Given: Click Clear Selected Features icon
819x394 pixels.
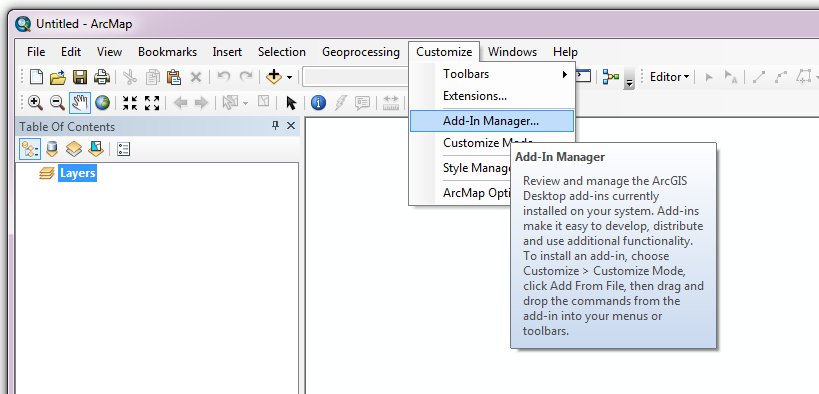Looking at the screenshot, I should point(263,101).
